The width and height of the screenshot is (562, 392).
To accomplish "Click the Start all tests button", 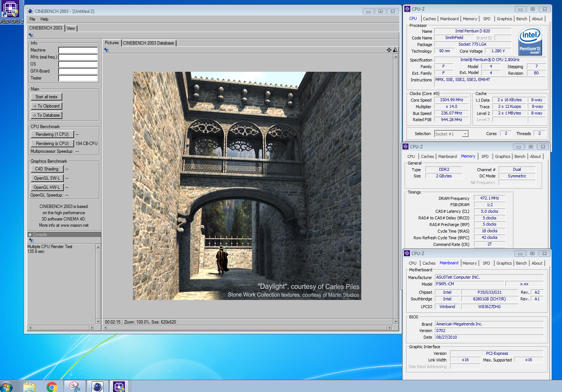I will 46,97.
